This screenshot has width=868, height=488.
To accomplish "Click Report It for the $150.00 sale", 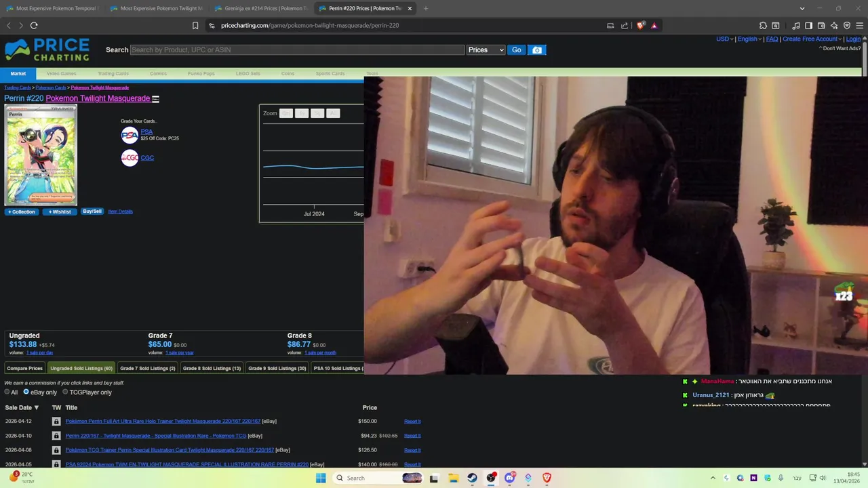I will coord(412,422).
